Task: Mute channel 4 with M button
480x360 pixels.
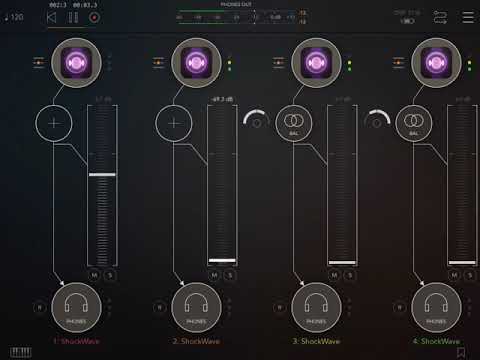Action: [x=454, y=275]
